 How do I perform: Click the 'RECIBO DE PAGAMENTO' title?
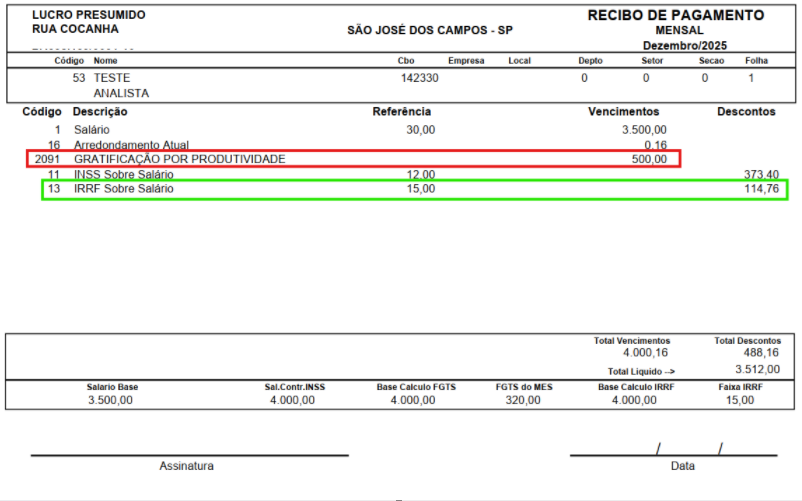676,15
